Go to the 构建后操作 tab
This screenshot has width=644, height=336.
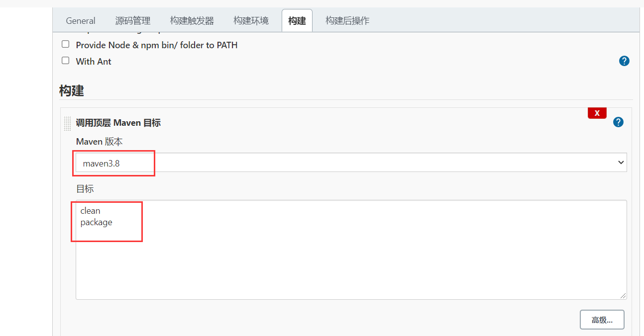(347, 20)
